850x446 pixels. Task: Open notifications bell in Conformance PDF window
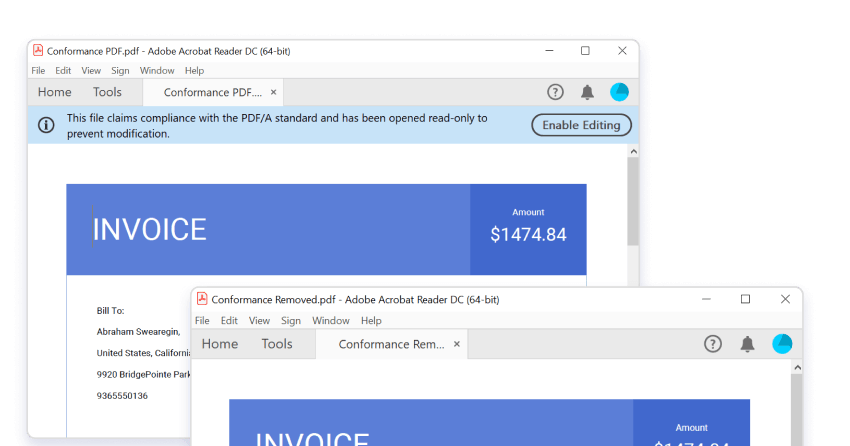(x=587, y=92)
